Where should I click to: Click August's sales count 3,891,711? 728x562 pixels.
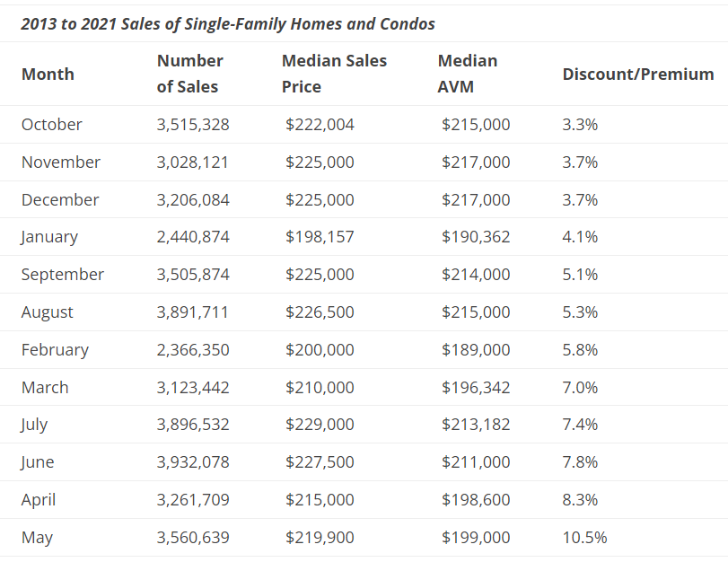192,312
